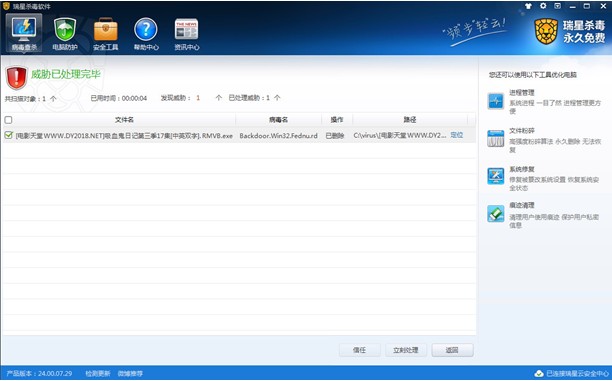Click the Rising lion logo
Screen dimensions: 612x381
point(546,32)
